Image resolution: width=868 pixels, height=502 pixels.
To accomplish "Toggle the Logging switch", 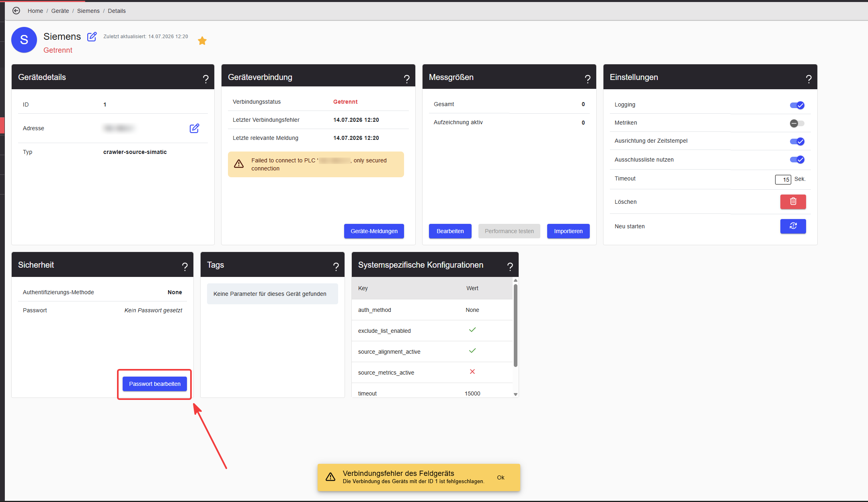I will [x=797, y=105].
